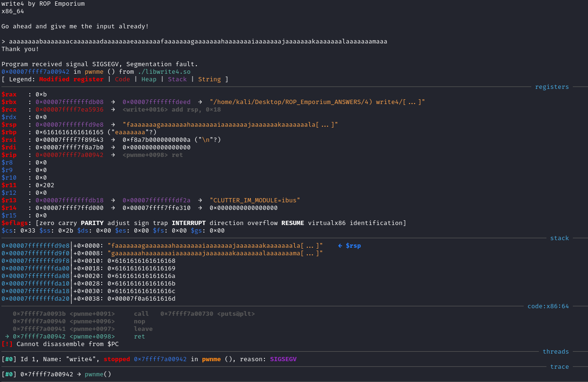This screenshot has height=382, width=588.
Task: Click the 'leave' instruction line
Action: [143, 329]
